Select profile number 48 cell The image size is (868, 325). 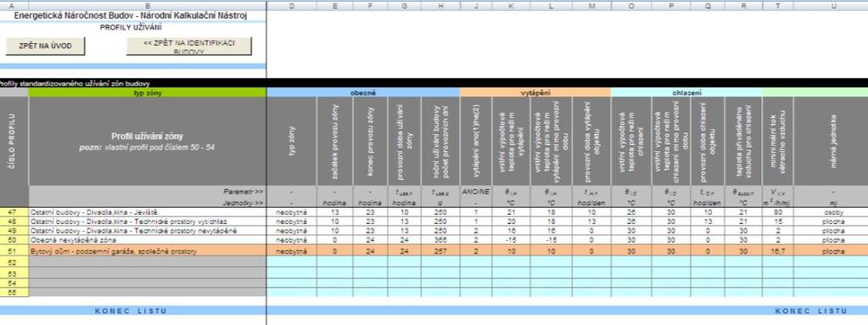(14, 221)
